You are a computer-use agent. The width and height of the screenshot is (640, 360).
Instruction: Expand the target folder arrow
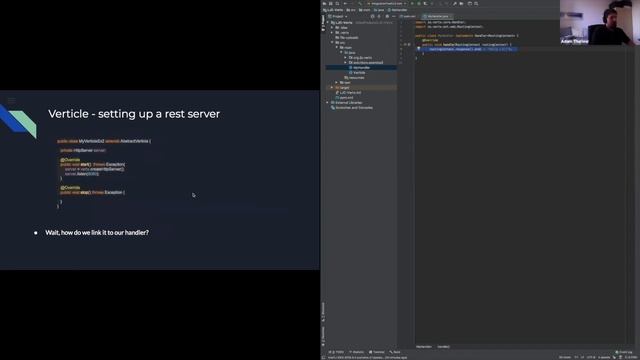click(332, 87)
